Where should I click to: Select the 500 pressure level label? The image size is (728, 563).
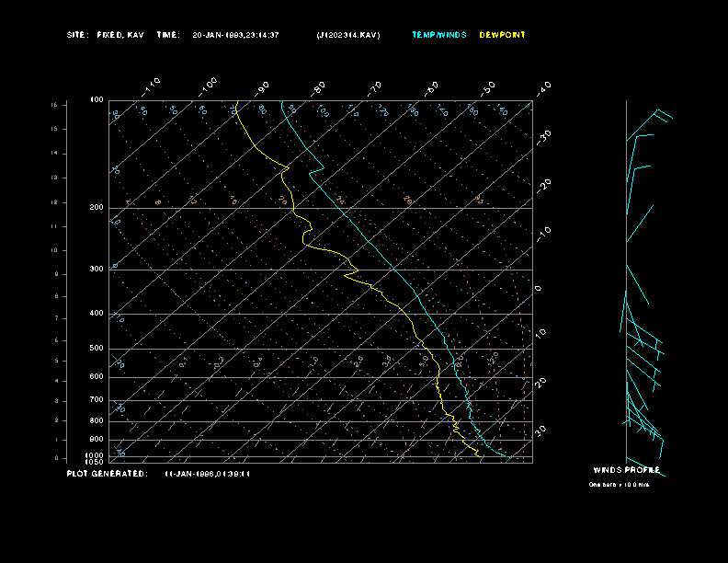[97, 349]
